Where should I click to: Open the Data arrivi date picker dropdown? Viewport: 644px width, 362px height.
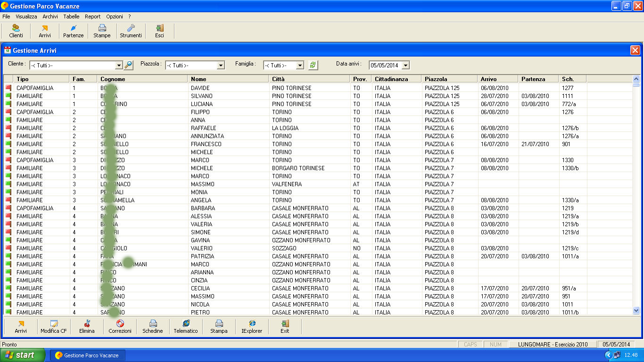pos(405,66)
